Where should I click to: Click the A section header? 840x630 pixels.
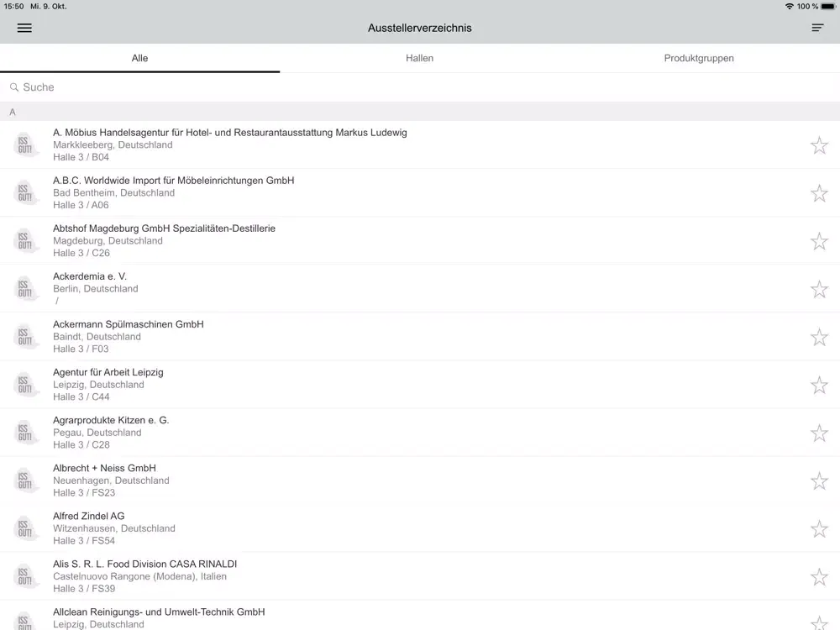(x=420, y=112)
